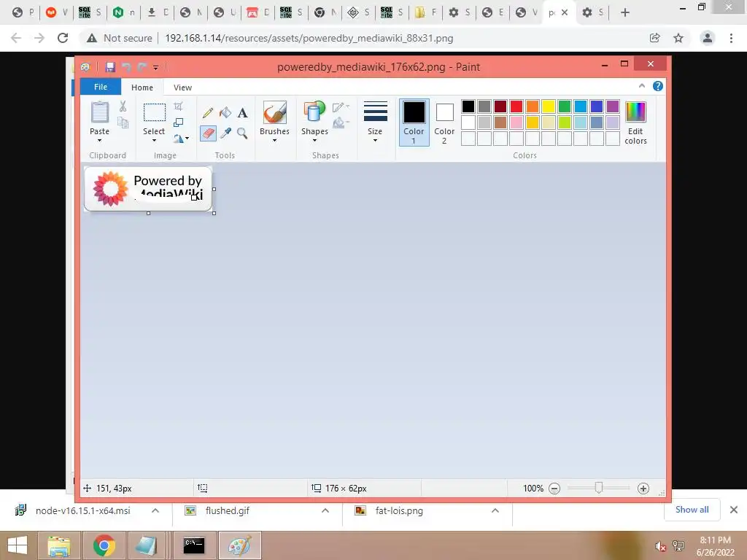
Task: Select the Pencil tool in Paint
Action: [208, 113]
